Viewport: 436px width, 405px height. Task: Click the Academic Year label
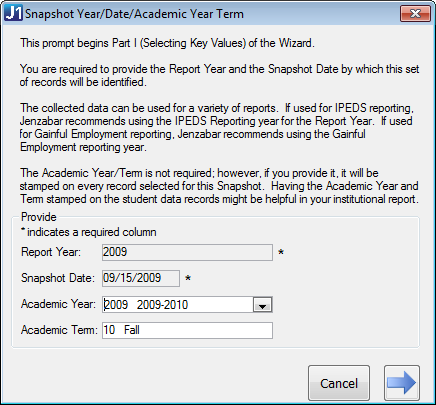tap(58, 304)
